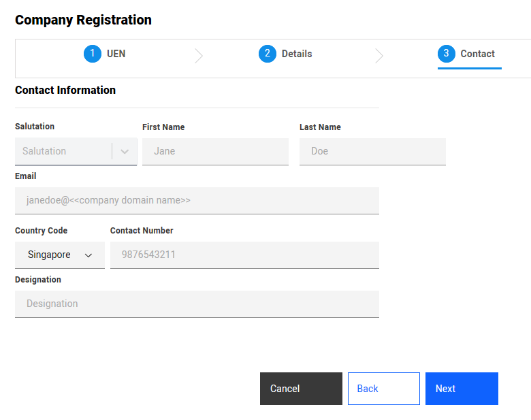
Task: Click the step 1 numbered circle
Action: pos(93,54)
